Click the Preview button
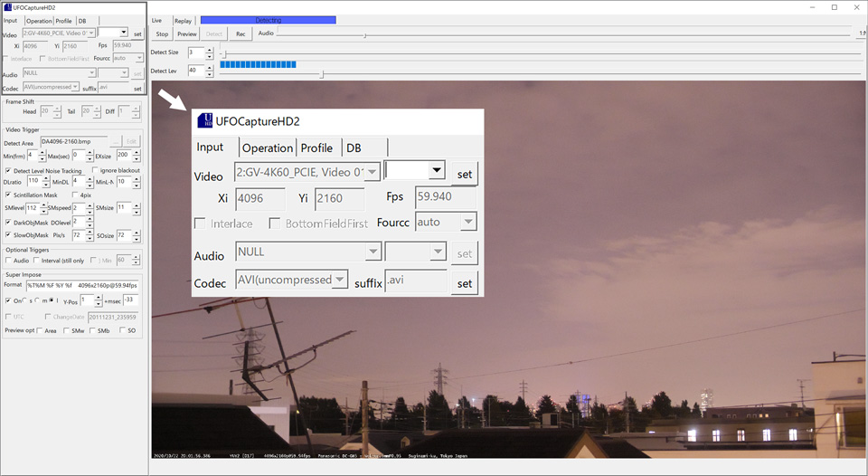 tap(187, 33)
